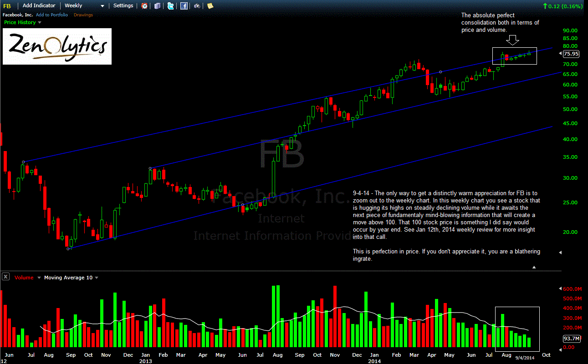
Task: Click the Oct label at far right of time axis
Action: coord(547,355)
